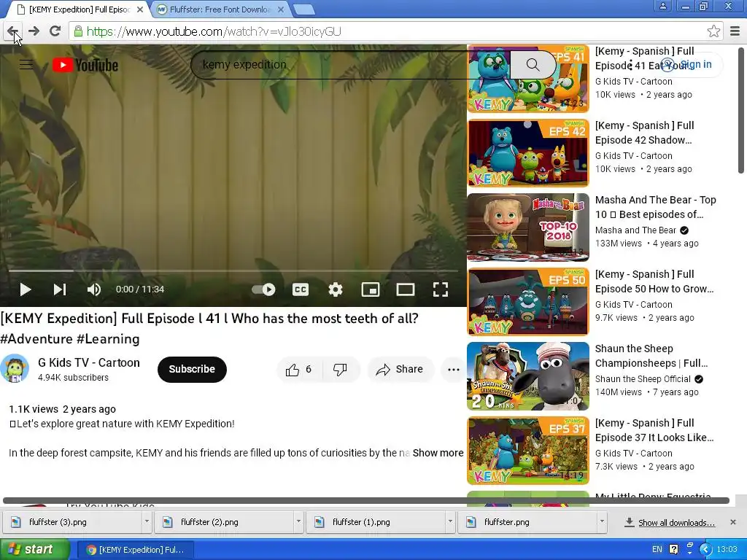Click Show all downloads link
The height and width of the screenshot is (560, 747).
coord(676,523)
